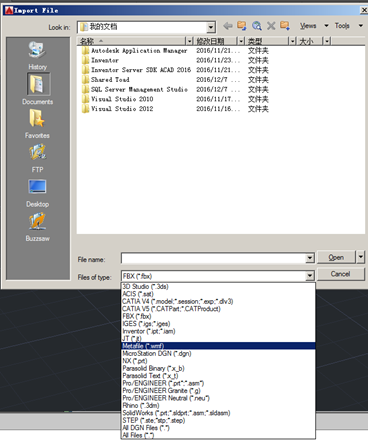The height and width of the screenshot is (441, 368).
Task: Click the Create New Folder icon
Action: tap(285, 26)
